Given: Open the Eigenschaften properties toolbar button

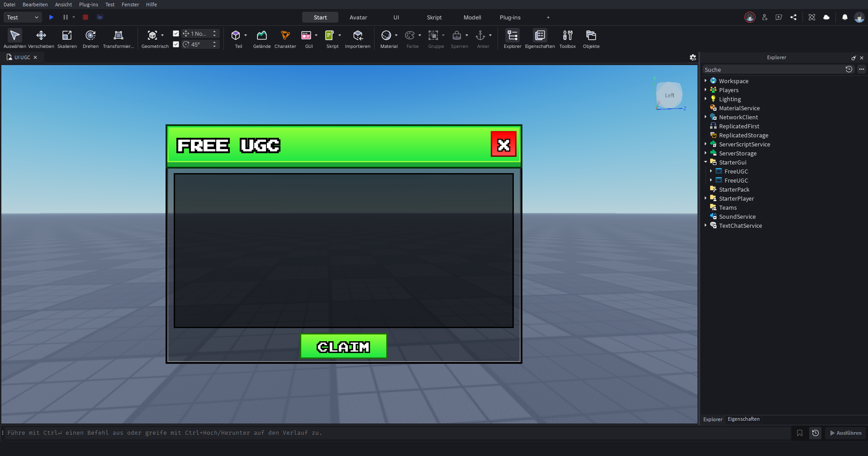Looking at the screenshot, I should coord(540,38).
